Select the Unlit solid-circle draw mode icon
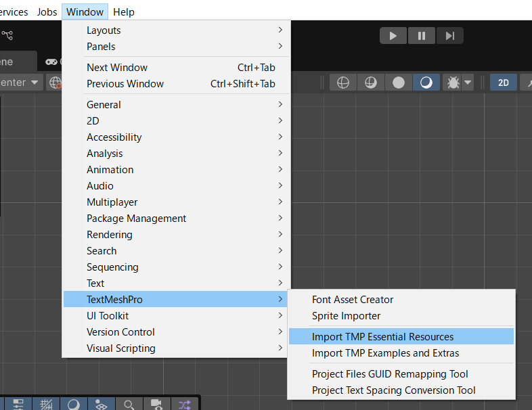532x410 pixels. (x=399, y=83)
